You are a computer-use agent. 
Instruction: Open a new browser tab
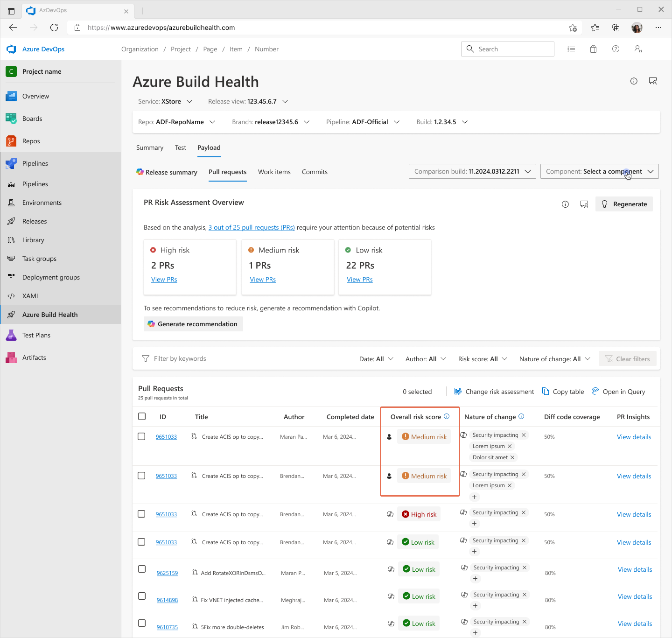tap(142, 11)
